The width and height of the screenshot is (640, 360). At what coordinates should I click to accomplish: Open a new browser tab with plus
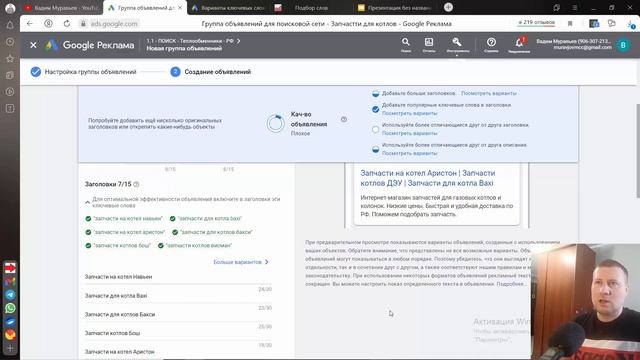(448, 7)
